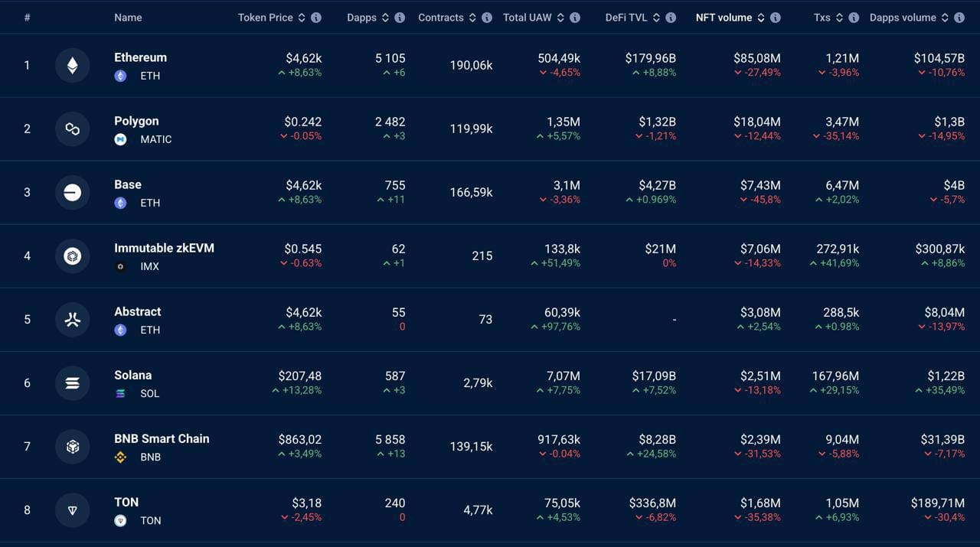Open the TON chain name link
This screenshot has width=980, height=547.
click(126, 502)
